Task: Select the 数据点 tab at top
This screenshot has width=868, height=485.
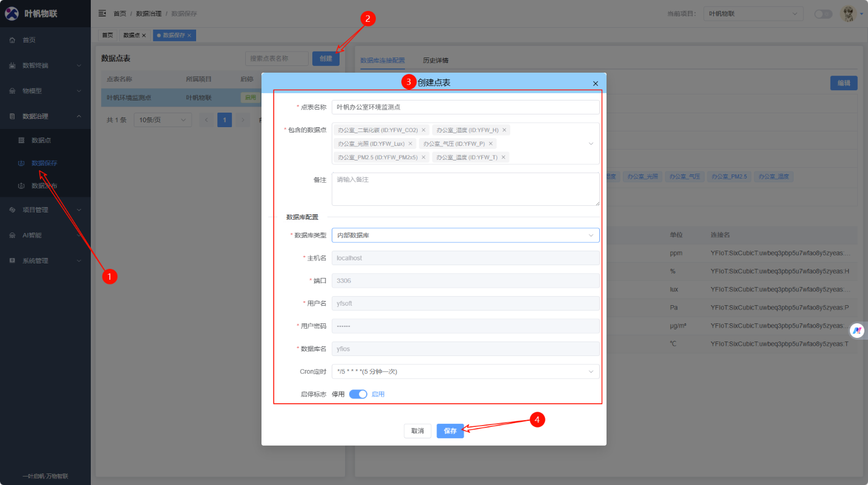Action: [x=133, y=35]
